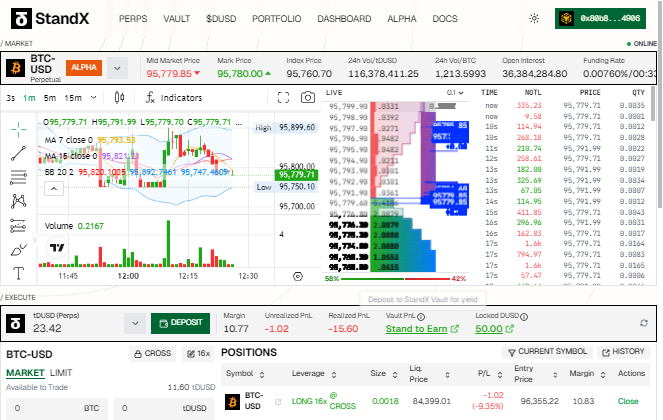663x420 pixels.
Task: Click the PRICE column header in trades
Action: click(590, 92)
